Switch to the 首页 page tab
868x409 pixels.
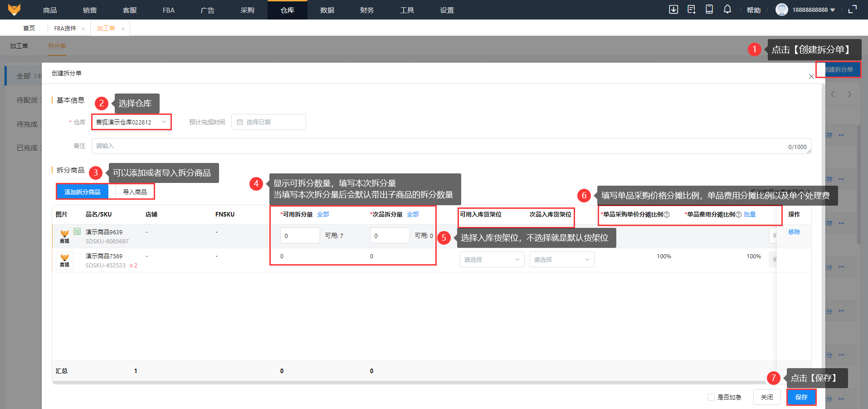[x=29, y=28]
